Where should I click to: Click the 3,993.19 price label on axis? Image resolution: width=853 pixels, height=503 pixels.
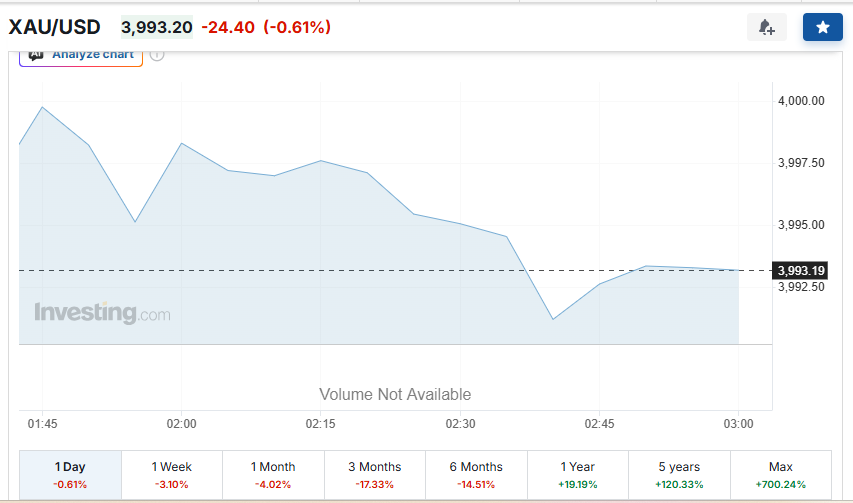click(800, 270)
